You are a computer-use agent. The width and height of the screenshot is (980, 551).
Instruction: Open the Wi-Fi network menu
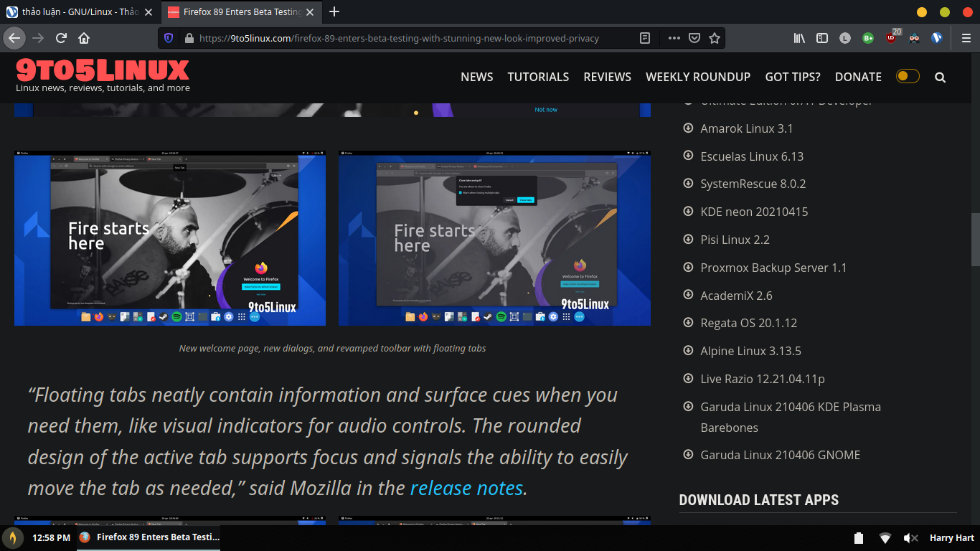(x=885, y=538)
